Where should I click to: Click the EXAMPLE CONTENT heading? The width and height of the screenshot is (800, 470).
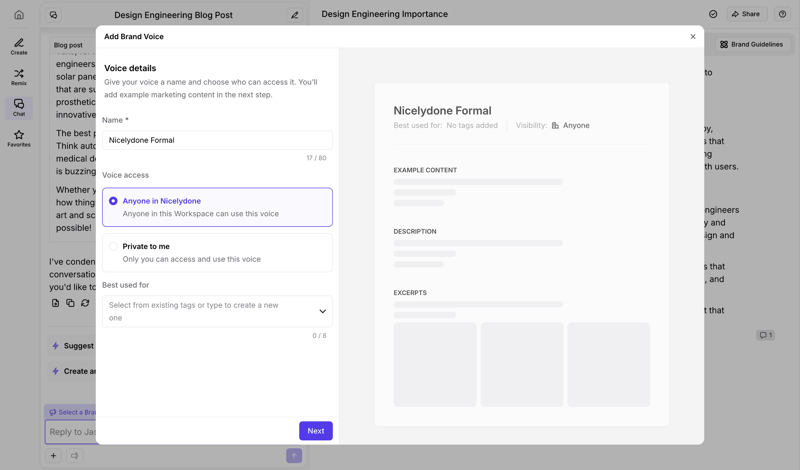(425, 170)
